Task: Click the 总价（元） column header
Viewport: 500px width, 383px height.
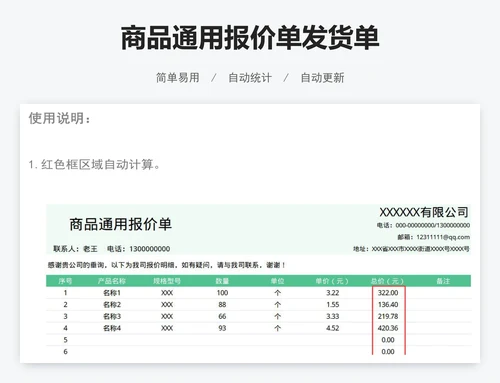Action: pos(388,281)
